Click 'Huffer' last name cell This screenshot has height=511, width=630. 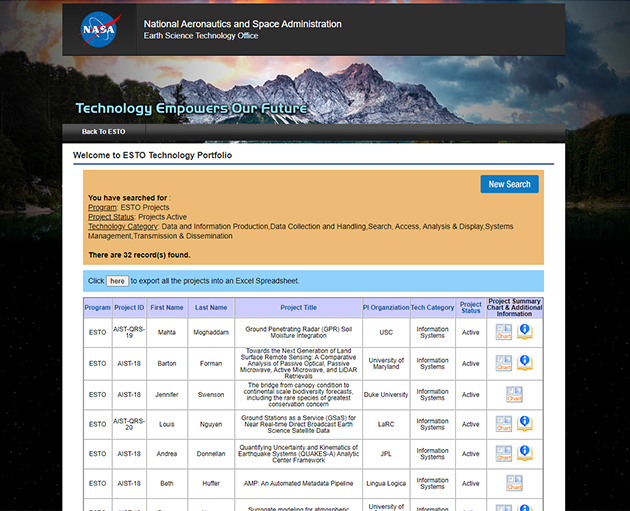(x=211, y=483)
